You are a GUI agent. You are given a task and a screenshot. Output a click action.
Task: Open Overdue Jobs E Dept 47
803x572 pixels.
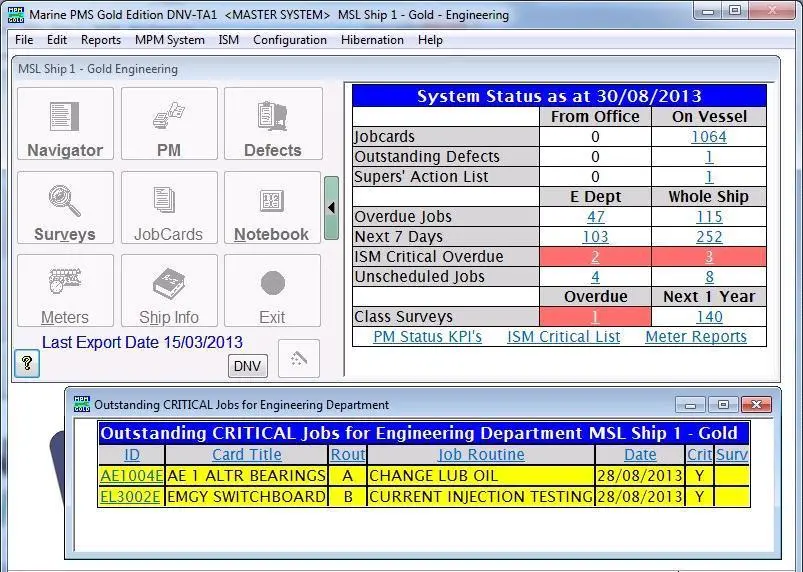point(596,217)
